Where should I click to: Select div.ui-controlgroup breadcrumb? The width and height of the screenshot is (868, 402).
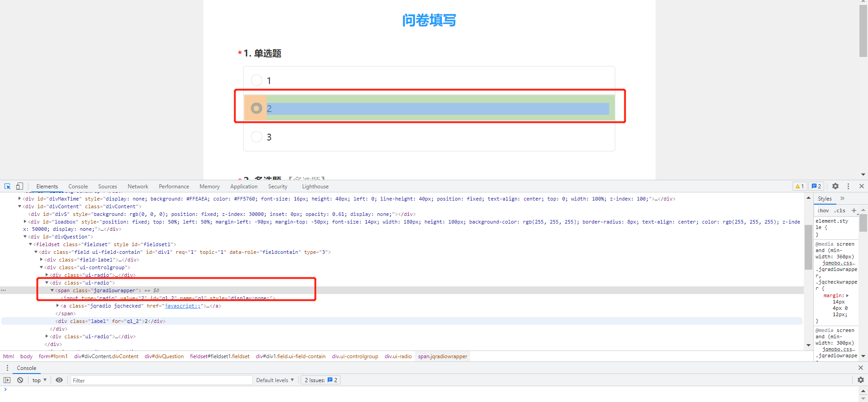[355, 356]
